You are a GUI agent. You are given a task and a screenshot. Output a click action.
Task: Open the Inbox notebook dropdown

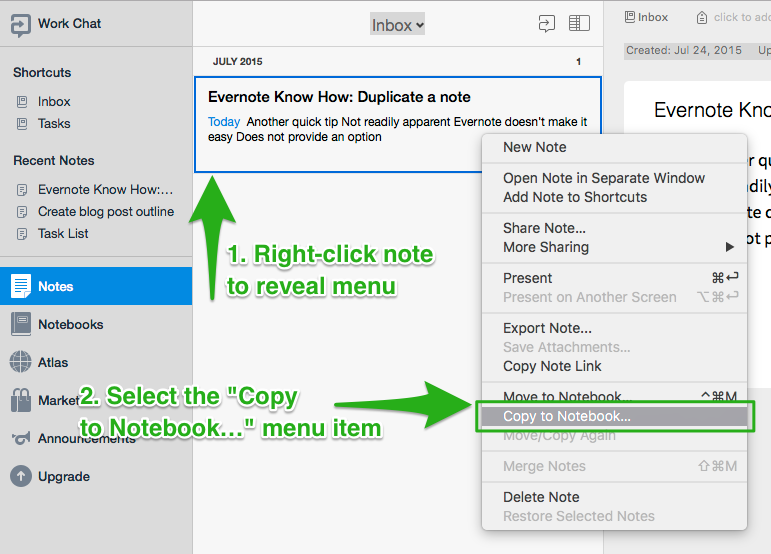[x=397, y=24]
